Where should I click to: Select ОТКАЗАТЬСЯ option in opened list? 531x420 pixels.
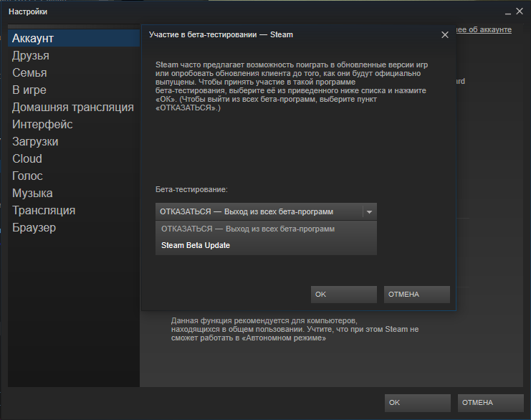[x=266, y=229]
